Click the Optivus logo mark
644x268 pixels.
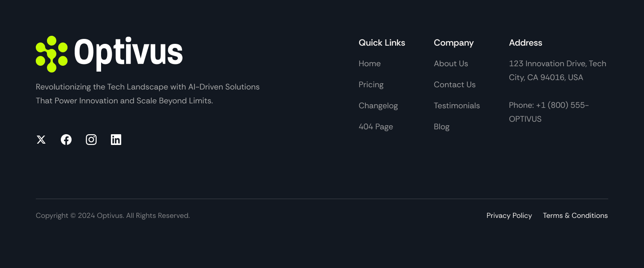[51, 53]
